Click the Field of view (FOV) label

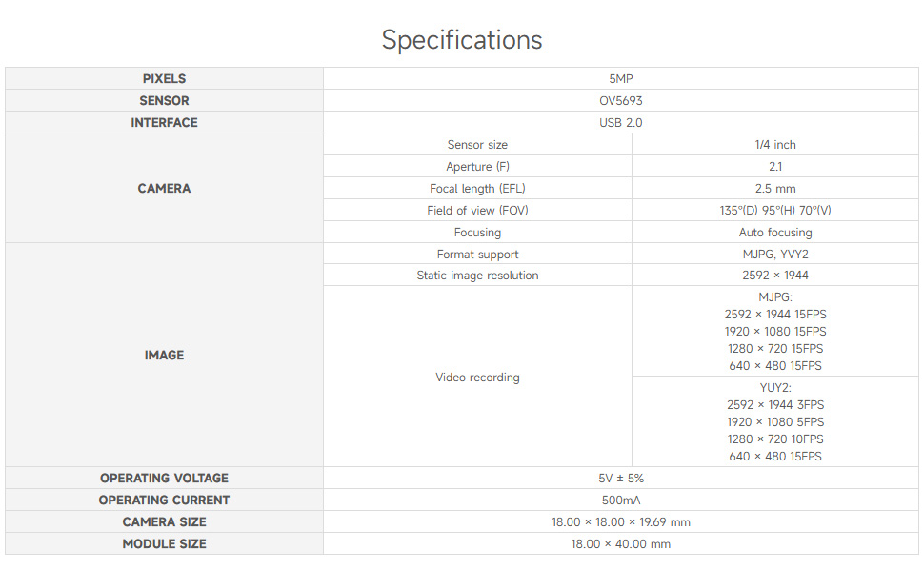click(x=477, y=211)
